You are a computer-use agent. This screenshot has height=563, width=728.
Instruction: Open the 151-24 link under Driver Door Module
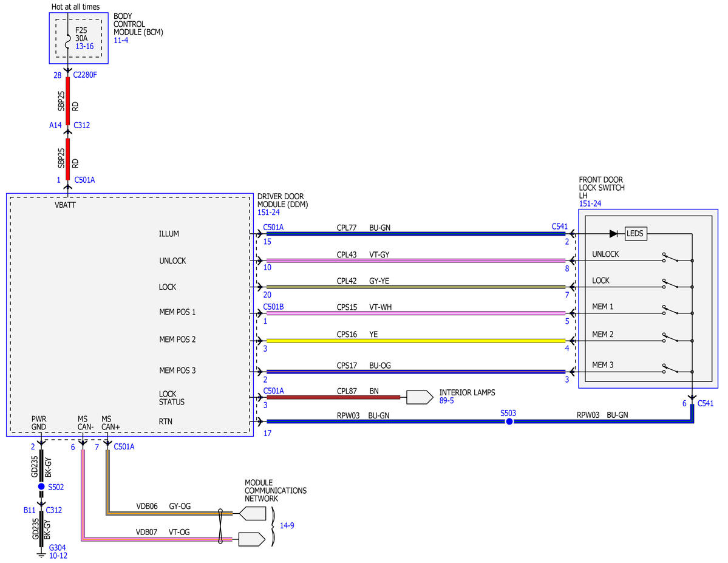pyautogui.click(x=269, y=213)
